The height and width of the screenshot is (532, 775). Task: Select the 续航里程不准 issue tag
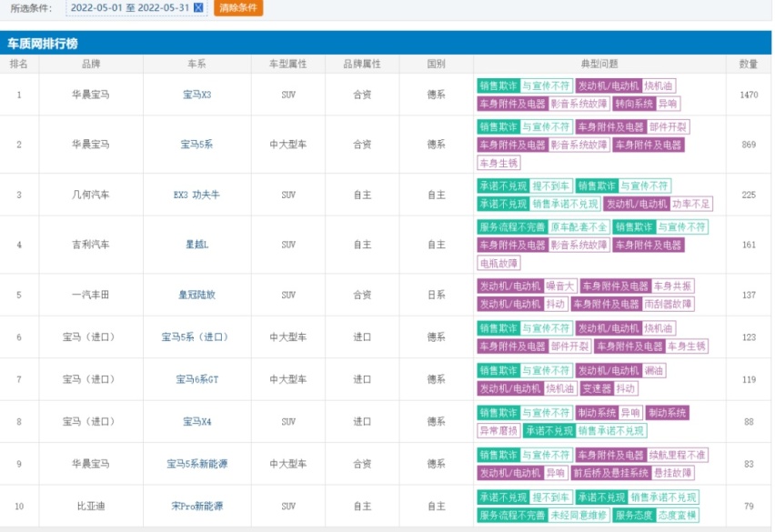pos(677,455)
